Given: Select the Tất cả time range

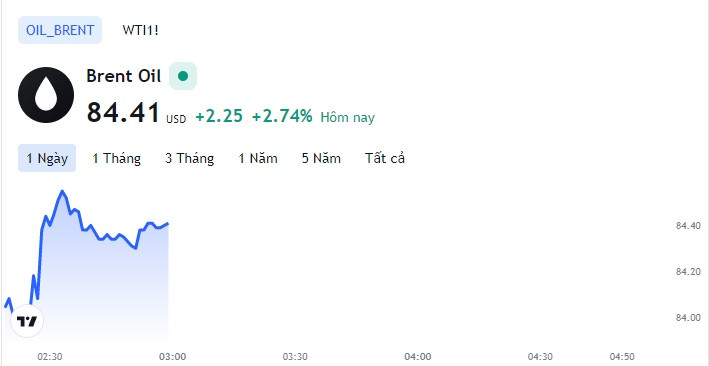Looking at the screenshot, I should tap(385, 158).
